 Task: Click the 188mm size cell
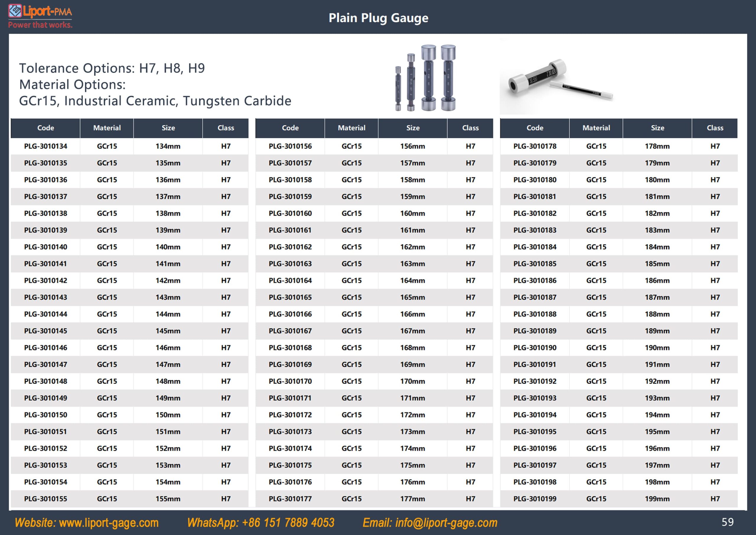(x=657, y=314)
